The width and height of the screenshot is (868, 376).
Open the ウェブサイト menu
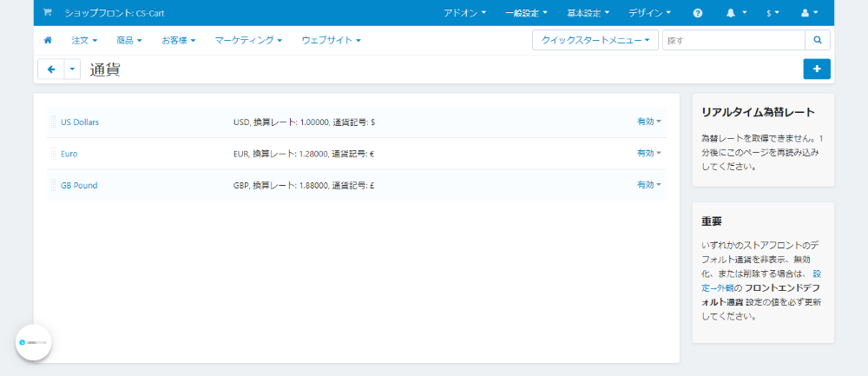coord(331,40)
